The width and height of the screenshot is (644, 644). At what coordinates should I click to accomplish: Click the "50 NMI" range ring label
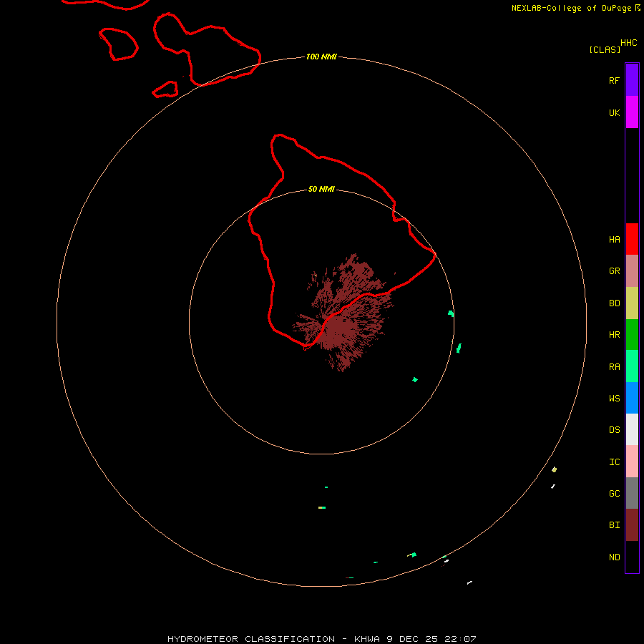pyautogui.click(x=321, y=189)
